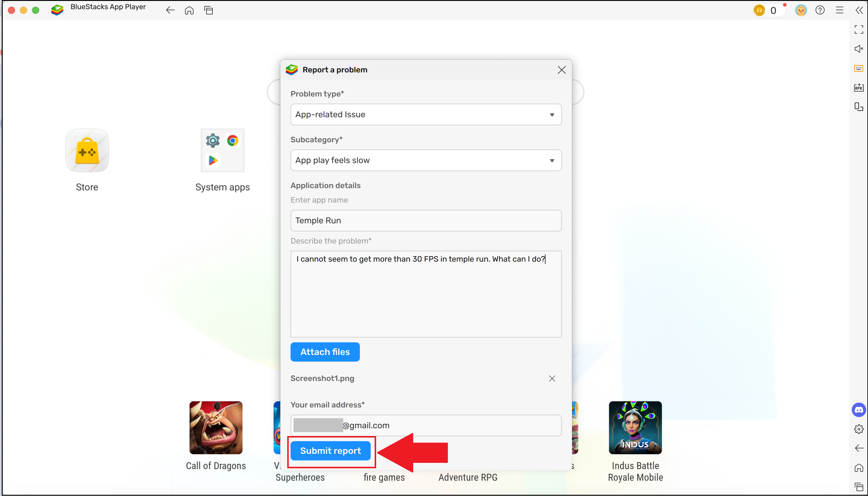
Task: Click the Install APK icon
Action: click(x=859, y=88)
